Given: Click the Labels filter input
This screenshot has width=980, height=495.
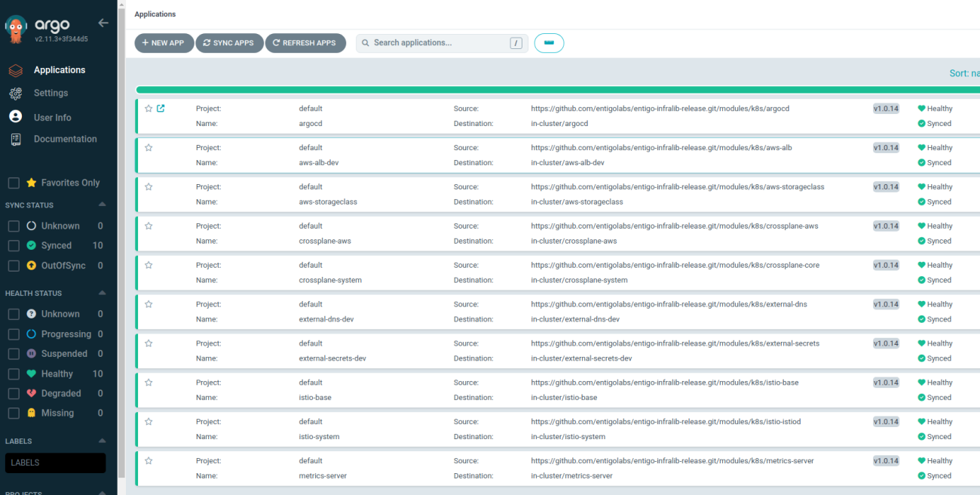Looking at the screenshot, I should pyautogui.click(x=55, y=463).
